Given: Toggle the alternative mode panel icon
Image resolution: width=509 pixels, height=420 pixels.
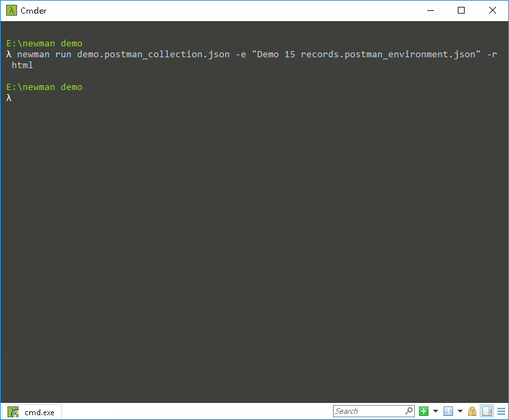Looking at the screenshot, I should click(x=487, y=411).
